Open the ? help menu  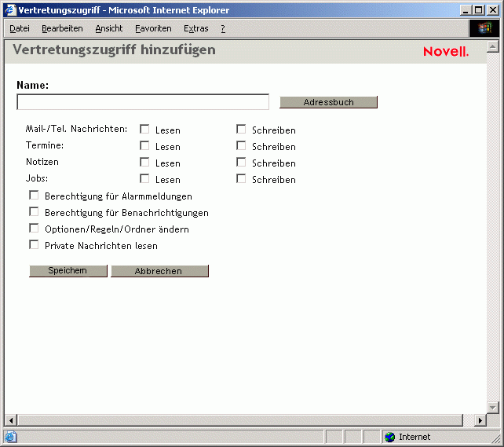tap(223, 28)
